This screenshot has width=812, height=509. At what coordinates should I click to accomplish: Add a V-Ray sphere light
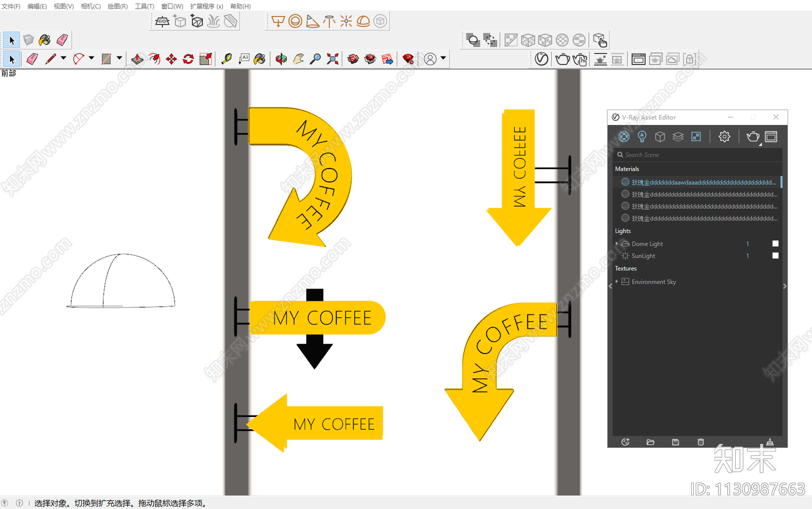[x=295, y=21]
